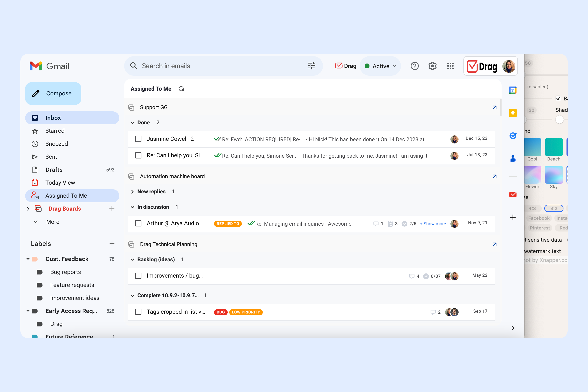Compose a new email
Screen dimensions: 588x392
pos(53,94)
